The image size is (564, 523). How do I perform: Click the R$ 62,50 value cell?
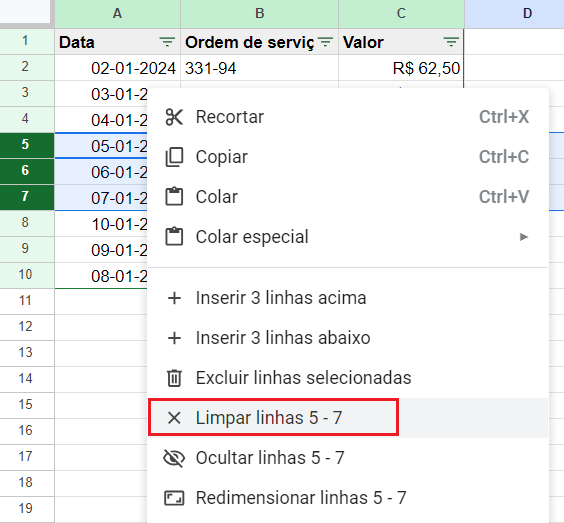point(401,68)
